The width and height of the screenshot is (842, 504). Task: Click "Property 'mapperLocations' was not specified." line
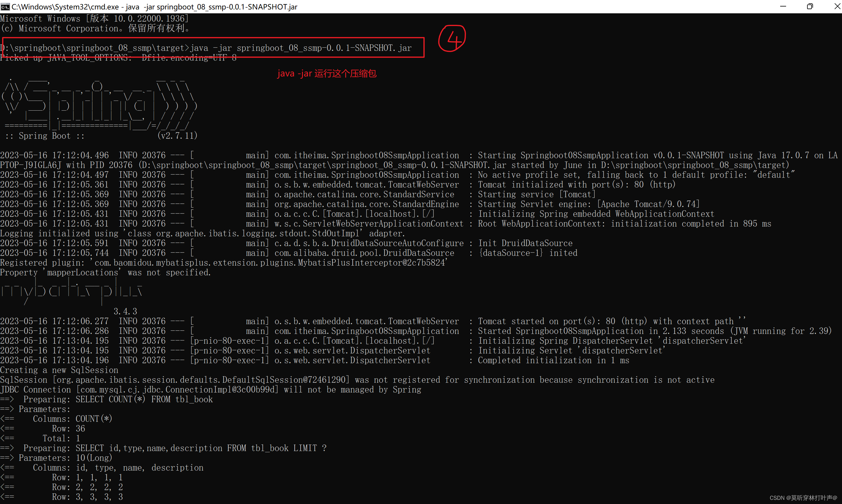coord(105,272)
